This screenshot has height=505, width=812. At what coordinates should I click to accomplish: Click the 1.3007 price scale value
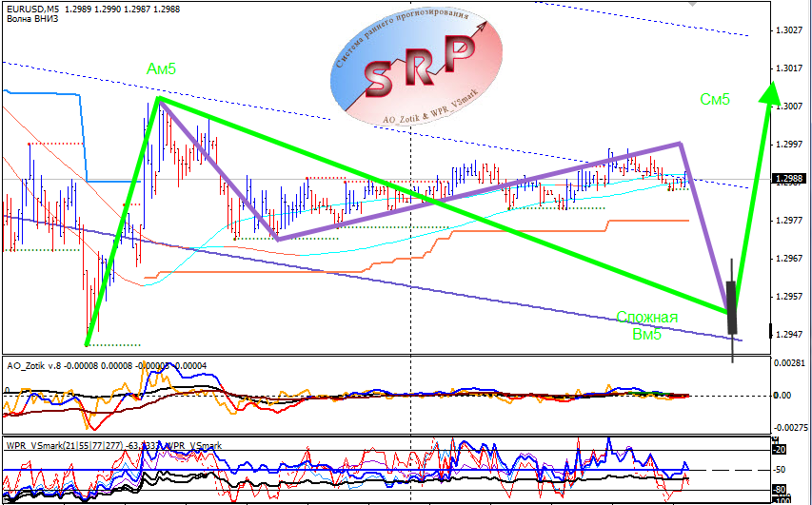tap(789, 107)
